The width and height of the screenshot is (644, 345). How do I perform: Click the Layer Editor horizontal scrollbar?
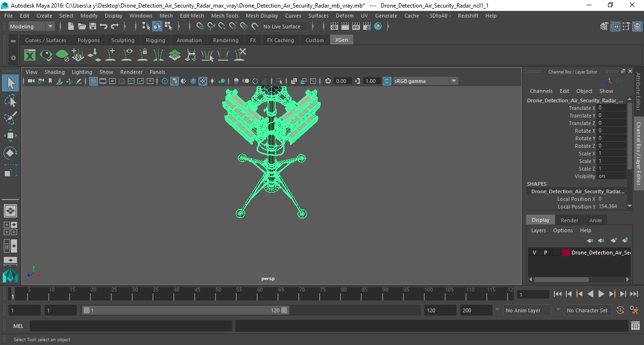tap(561, 280)
